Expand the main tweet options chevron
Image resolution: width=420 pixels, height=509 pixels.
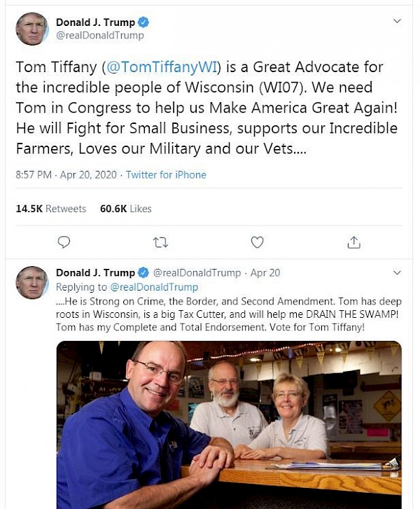pos(397,22)
